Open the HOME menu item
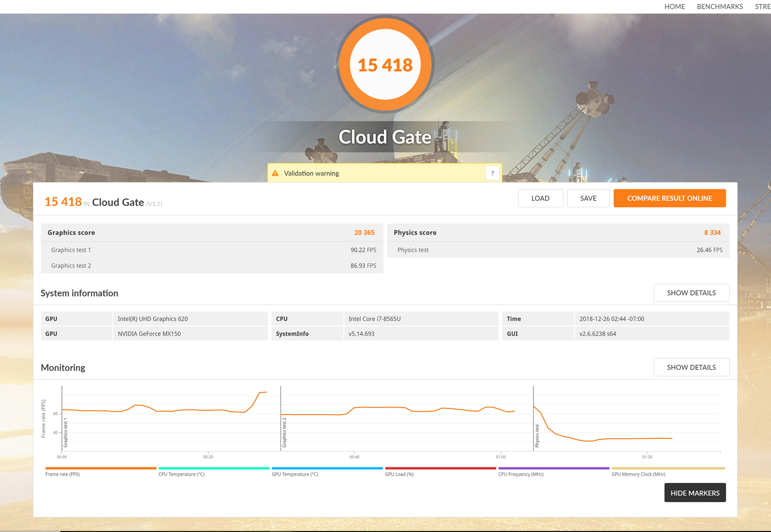 (x=674, y=7)
